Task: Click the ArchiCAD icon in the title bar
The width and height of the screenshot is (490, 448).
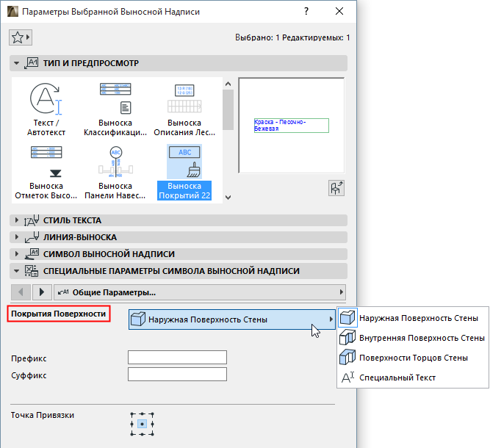Action: click(x=12, y=11)
